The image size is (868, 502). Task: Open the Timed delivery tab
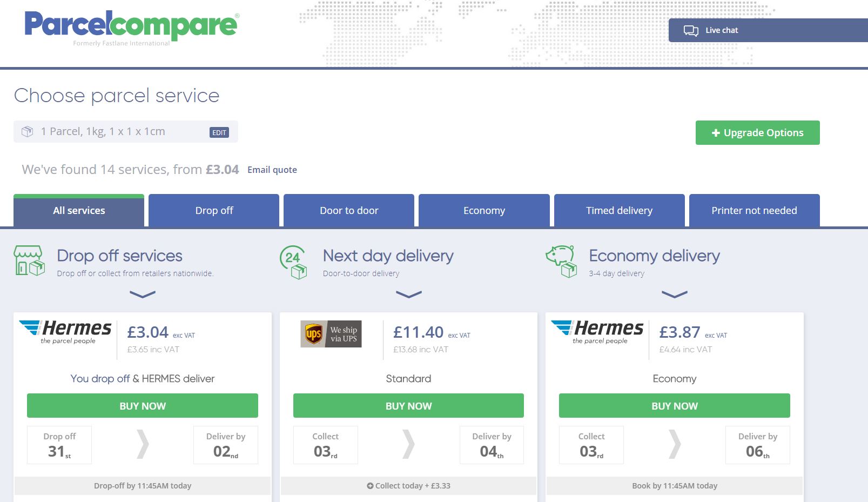(620, 211)
